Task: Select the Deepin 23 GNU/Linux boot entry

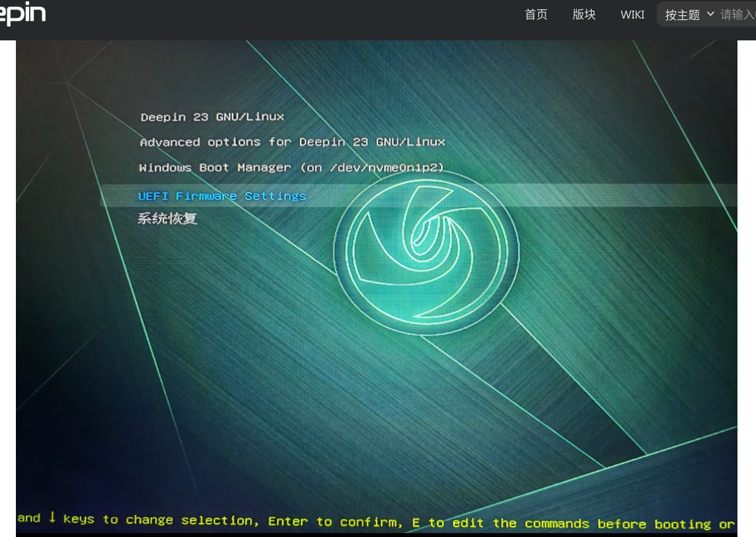Action: pos(212,117)
